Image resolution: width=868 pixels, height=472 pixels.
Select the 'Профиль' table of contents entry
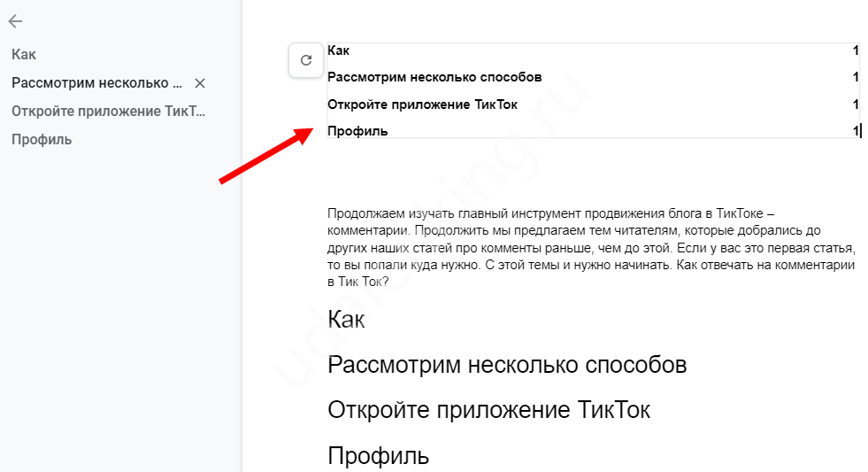pos(357,131)
